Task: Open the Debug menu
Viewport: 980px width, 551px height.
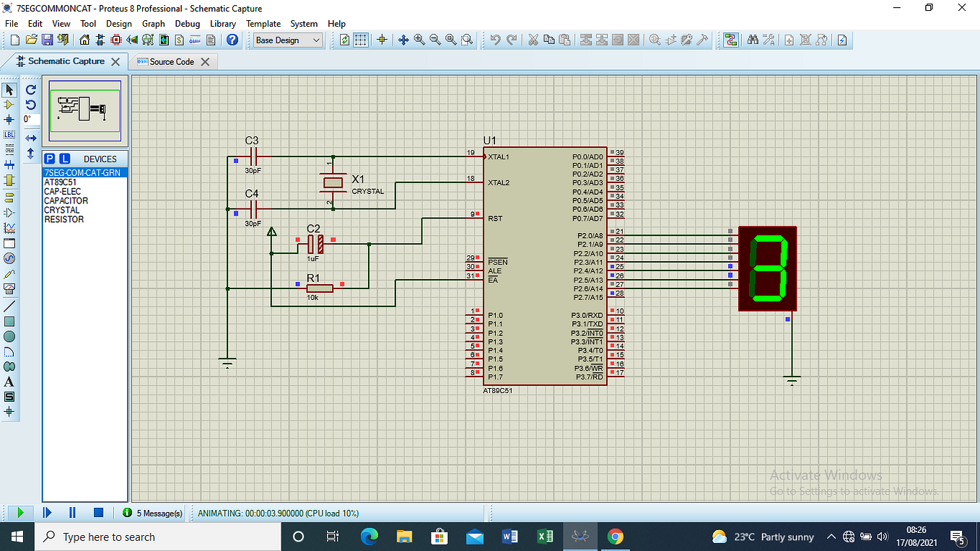Action: (187, 23)
